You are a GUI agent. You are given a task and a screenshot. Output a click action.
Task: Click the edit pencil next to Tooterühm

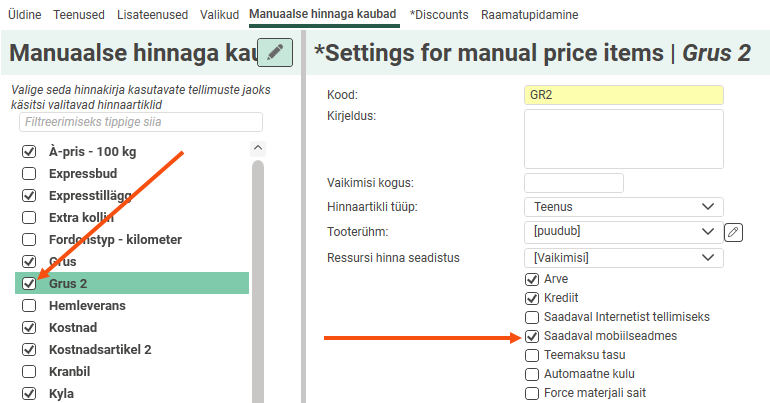pyautogui.click(x=734, y=232)
